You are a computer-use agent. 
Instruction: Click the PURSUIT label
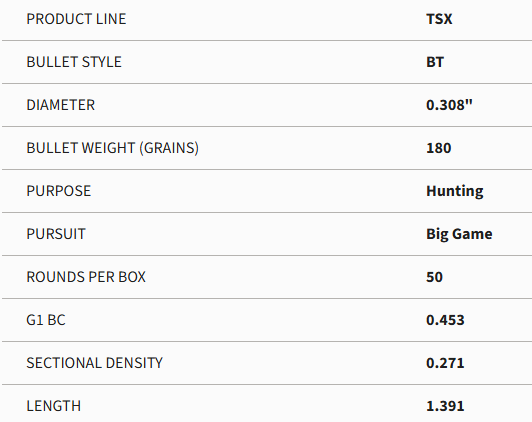coord(56,234)
